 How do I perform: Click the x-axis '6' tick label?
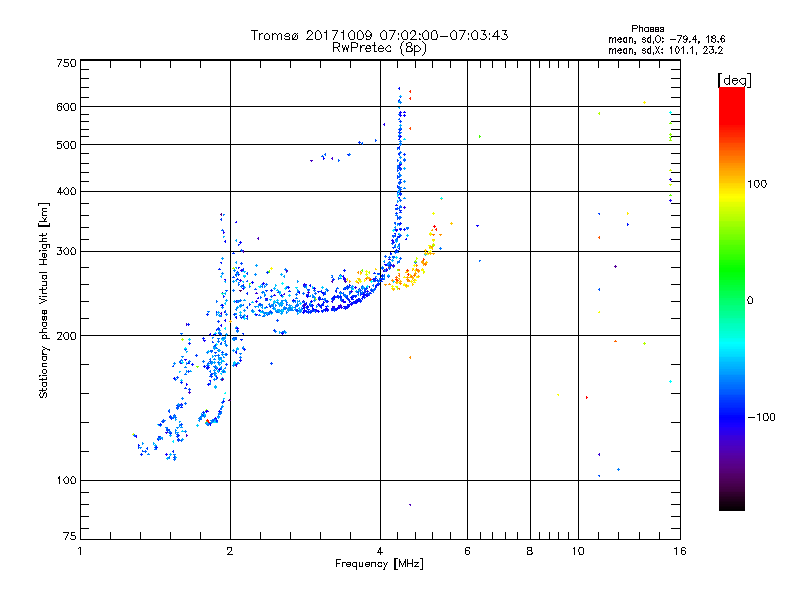(x=467, y=551)
